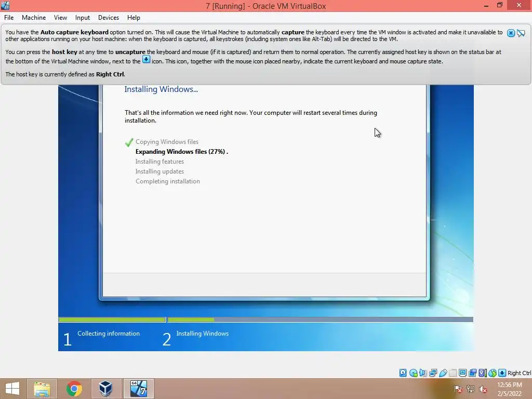Click the 'Installing features' step
The image size is (532, 399).
click(159, 162)
